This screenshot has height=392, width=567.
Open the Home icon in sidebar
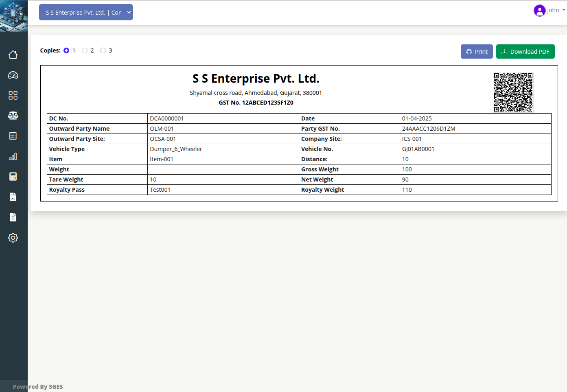(x=13, y=55)
